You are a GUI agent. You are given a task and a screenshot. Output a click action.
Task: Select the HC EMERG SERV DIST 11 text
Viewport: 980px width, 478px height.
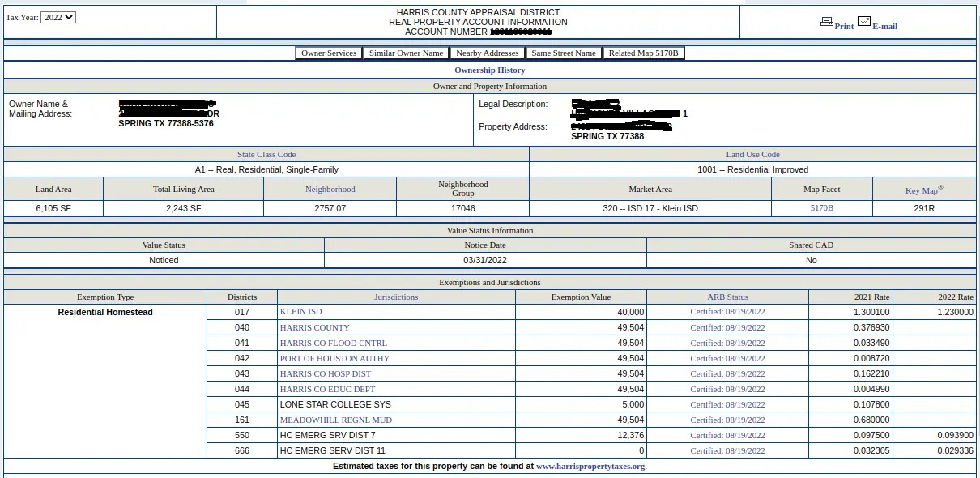333,450
